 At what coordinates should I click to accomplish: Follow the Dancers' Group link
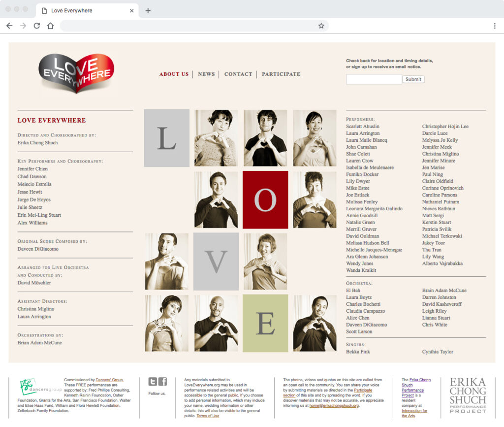tap(110, 380)
